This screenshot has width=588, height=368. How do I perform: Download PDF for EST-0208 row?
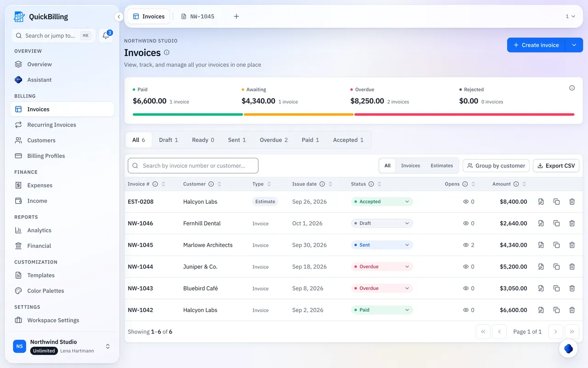point(541,201)
